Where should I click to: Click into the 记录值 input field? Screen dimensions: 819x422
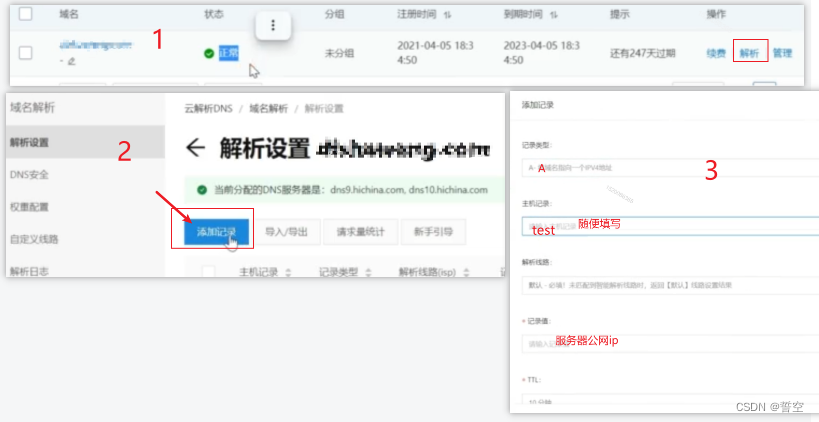(670, 343)
